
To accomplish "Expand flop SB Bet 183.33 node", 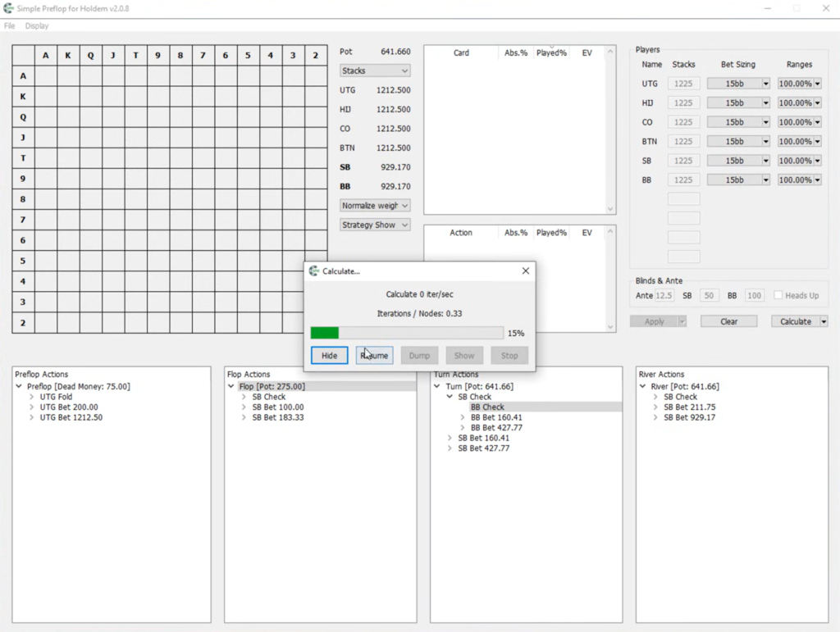I will pos(244,417).
